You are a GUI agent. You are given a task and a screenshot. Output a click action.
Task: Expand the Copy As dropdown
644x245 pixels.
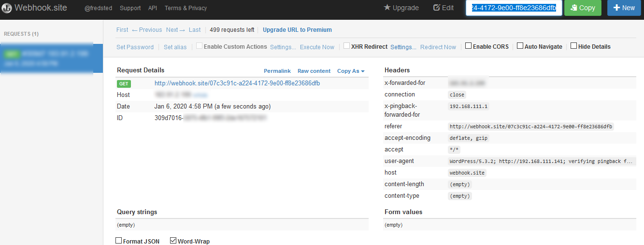[x=350, y=71]
